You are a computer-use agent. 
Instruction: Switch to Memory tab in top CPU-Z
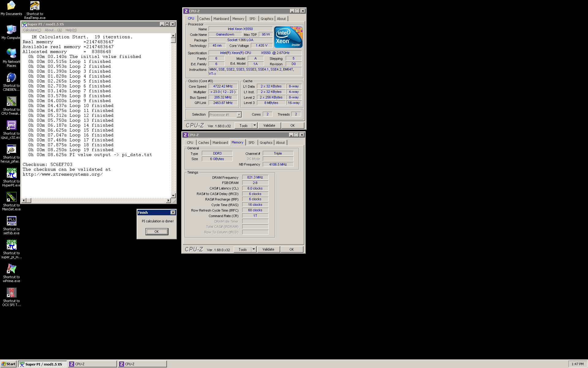click(238, 19)
